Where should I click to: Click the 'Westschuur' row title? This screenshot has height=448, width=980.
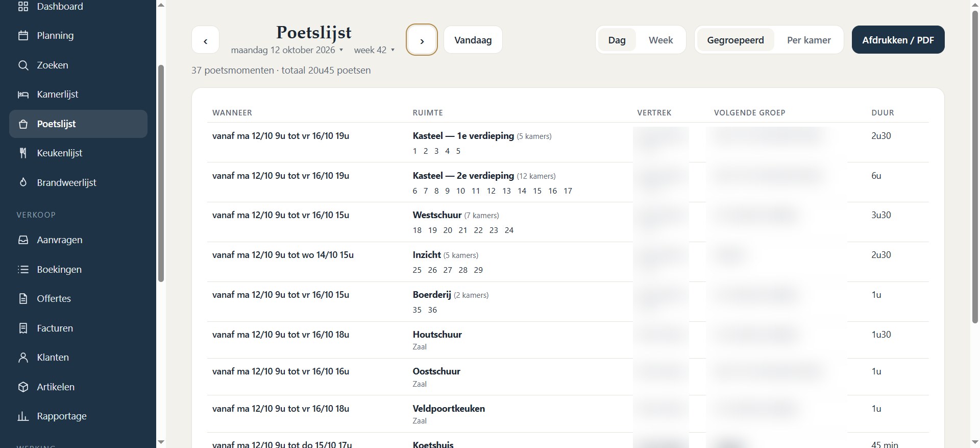[437, 215]
